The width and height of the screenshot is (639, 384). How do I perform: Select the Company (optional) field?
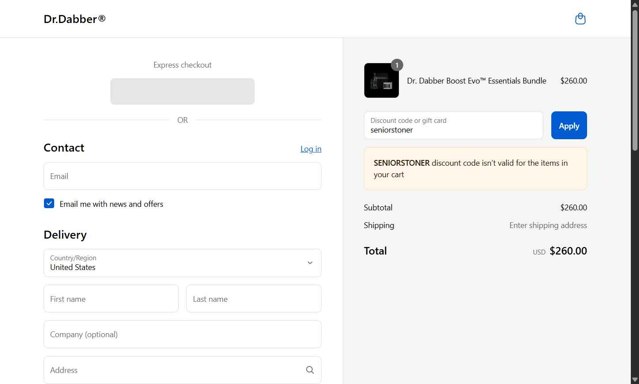tap(182, 334)
